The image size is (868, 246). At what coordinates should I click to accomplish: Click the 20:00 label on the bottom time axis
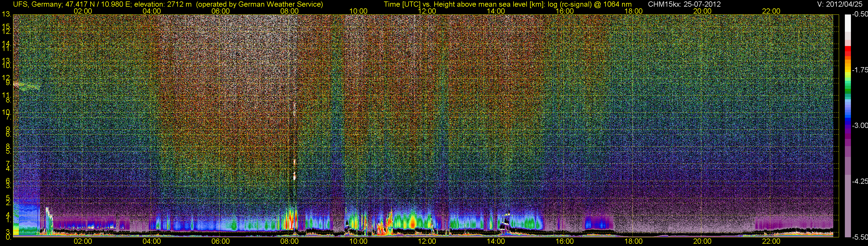[702, 241]
